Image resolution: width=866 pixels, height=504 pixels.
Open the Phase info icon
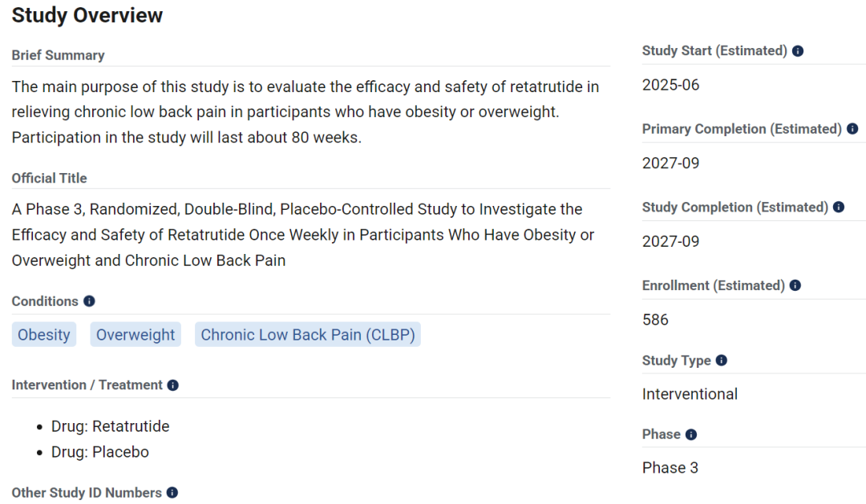tap(691, 434)
